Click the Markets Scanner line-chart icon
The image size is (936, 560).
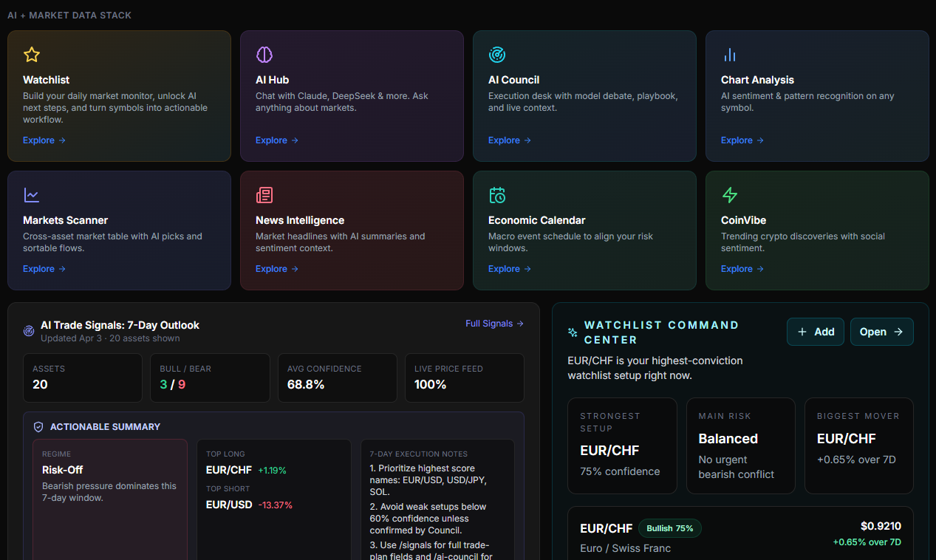pos(32,195)
